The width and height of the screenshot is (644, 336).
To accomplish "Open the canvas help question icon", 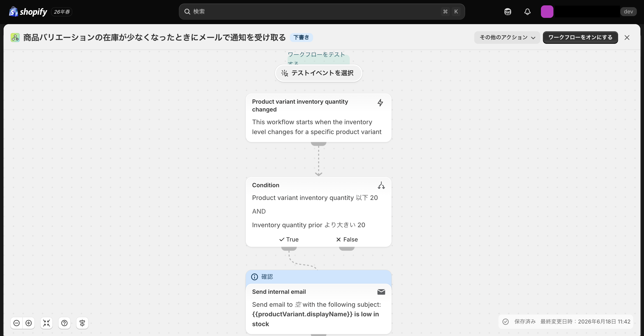I will [64, 323].
